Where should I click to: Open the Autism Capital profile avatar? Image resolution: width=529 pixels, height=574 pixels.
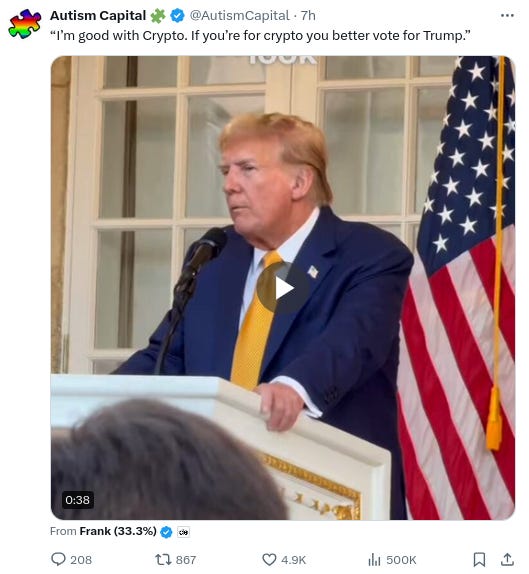25,24
